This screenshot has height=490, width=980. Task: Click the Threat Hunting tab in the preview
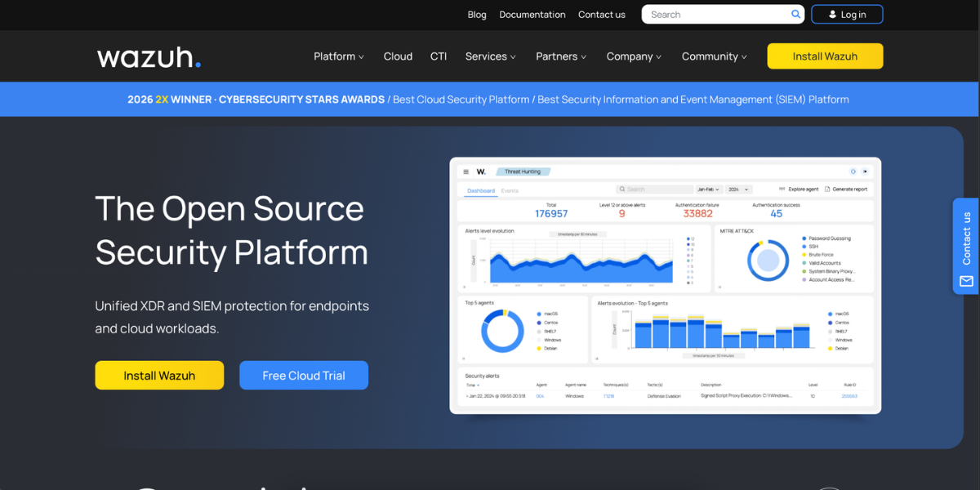pos(523,171)
